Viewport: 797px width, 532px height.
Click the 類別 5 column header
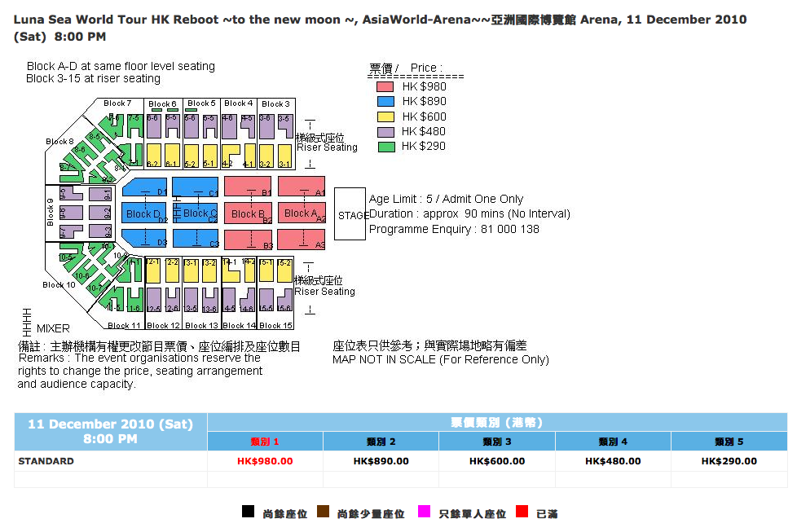[729, 442]
